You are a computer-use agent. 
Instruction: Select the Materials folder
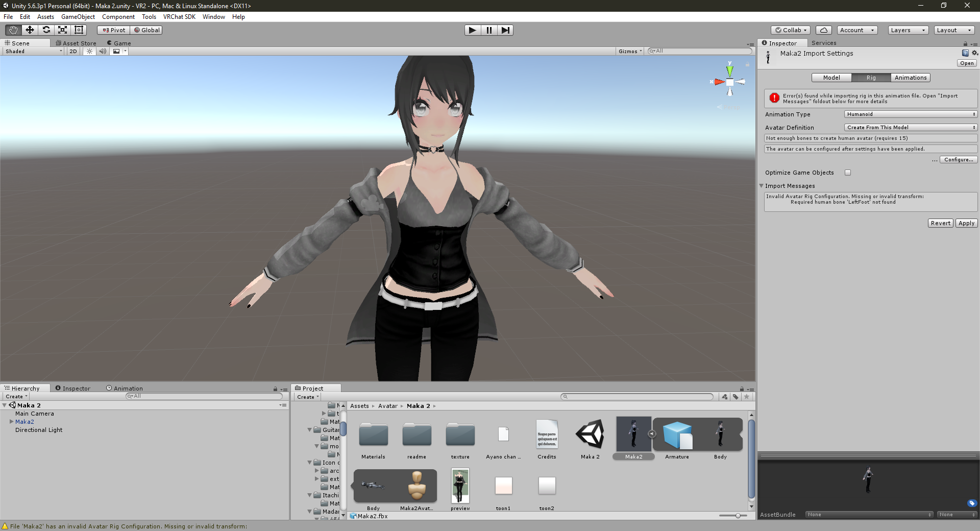point(374,439)
